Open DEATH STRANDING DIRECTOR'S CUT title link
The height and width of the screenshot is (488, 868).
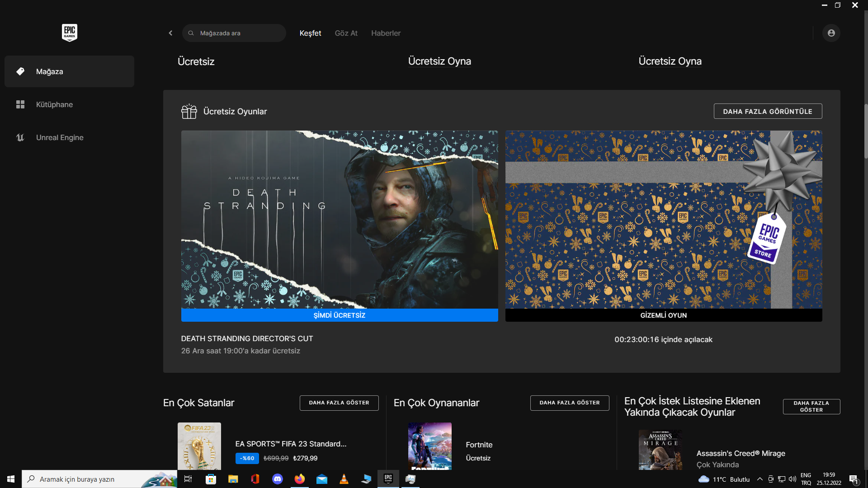247,338
